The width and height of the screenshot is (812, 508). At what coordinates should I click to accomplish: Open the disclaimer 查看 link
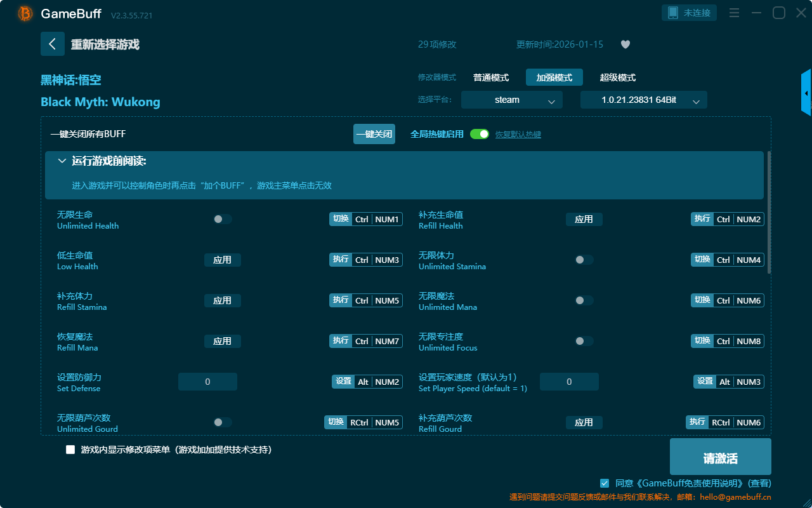click(760, 483)
